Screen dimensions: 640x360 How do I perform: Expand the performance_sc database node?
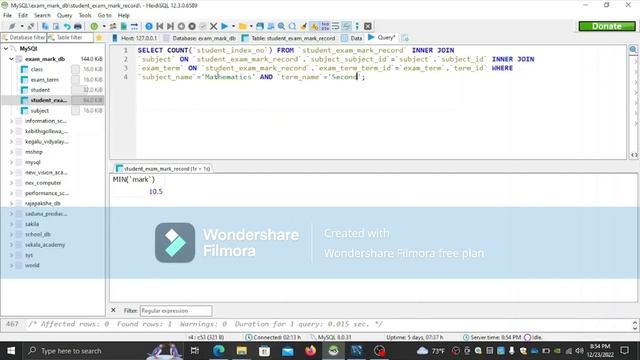[11, 193]
